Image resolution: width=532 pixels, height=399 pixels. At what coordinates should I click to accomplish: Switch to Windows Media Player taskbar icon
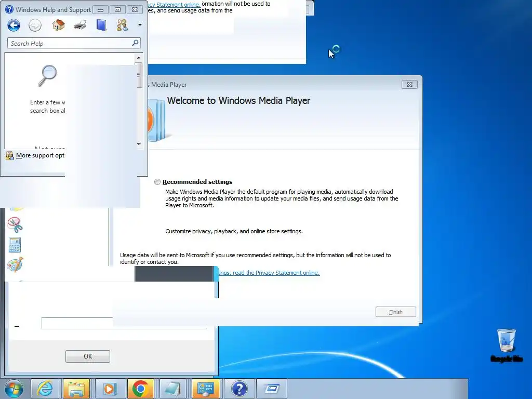[x=109, y=389]
